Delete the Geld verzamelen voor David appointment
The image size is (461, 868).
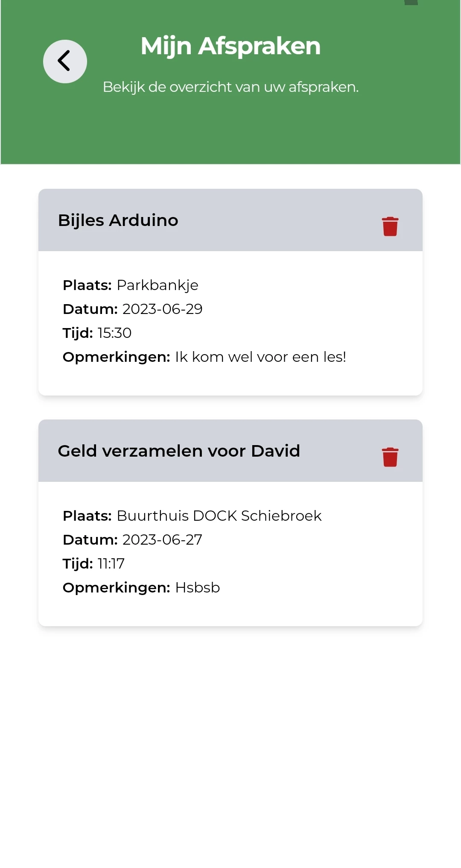click(x=390, y=457)
